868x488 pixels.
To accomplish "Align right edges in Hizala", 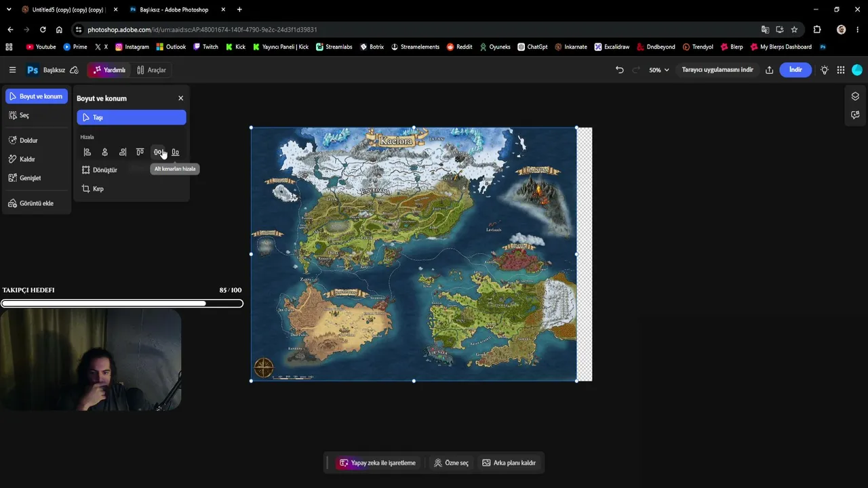I will [x=122, y=152].
